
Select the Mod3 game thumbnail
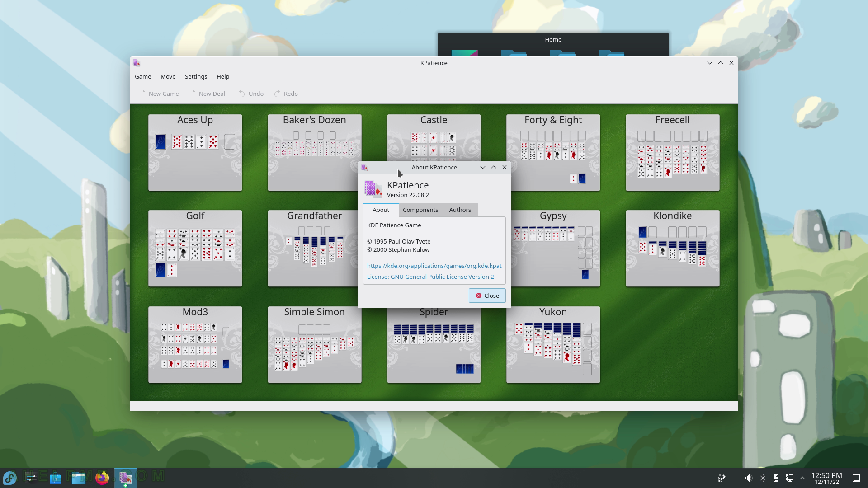[195, 345]
